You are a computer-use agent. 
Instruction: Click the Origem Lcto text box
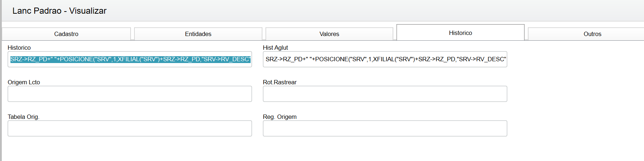130,94
